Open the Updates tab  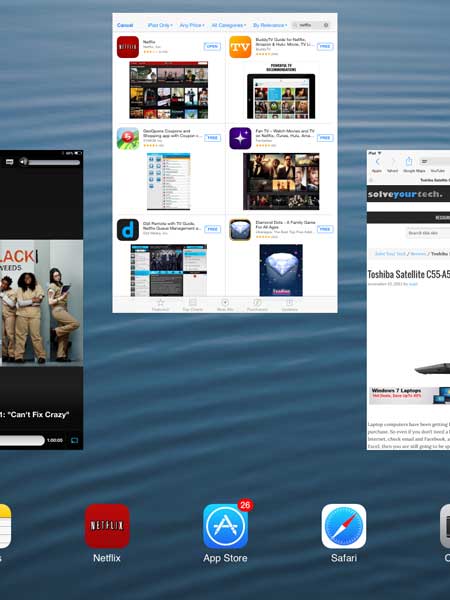(290, 305)
